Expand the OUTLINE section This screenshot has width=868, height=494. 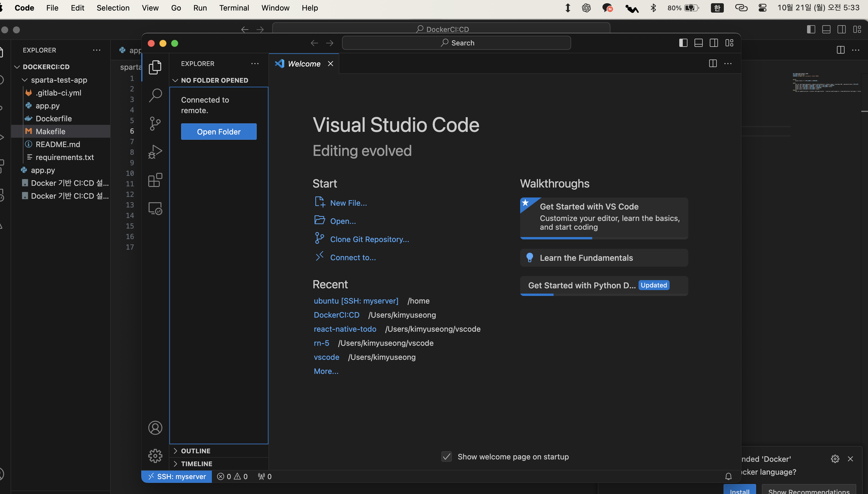(196, 451)
